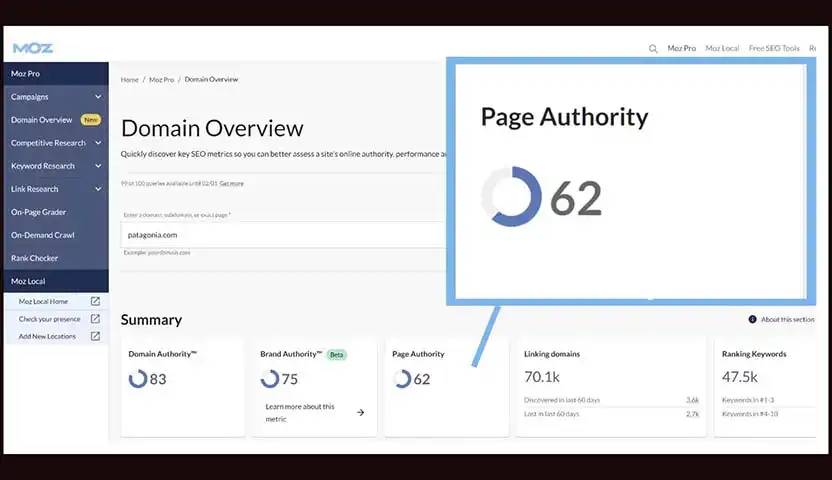832x480 pixels.
Task: Open Campaigns in the sidebar
Action: coord(29,97)
